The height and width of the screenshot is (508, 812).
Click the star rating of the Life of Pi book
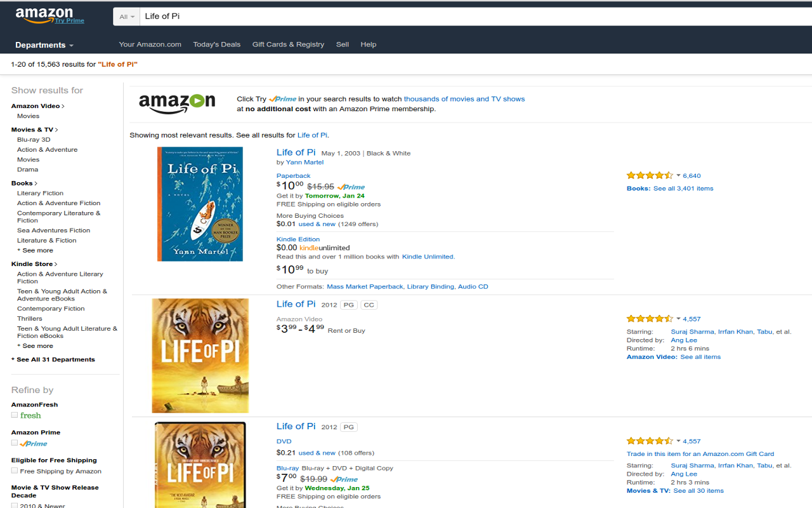[650, 175]
